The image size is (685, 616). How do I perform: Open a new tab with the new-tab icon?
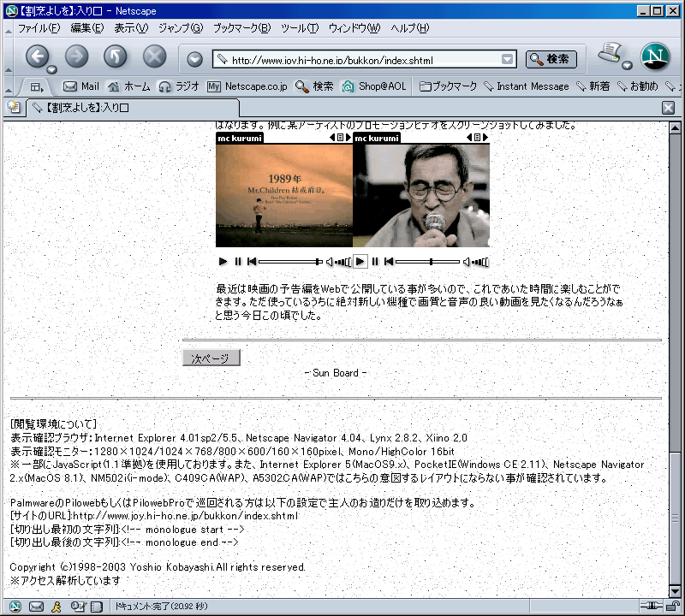click(x=14, y=107)
